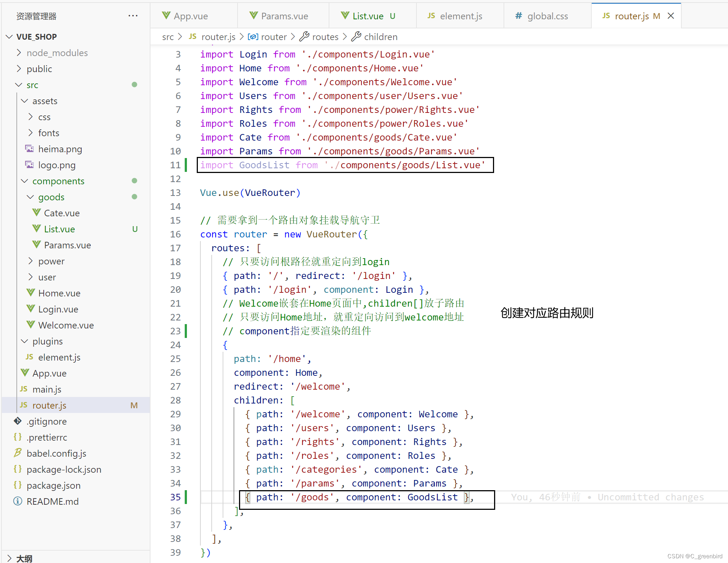The width and height of the screenshot is (728, 563).
Task: Expand the public folder
Action: pos(19,69)
